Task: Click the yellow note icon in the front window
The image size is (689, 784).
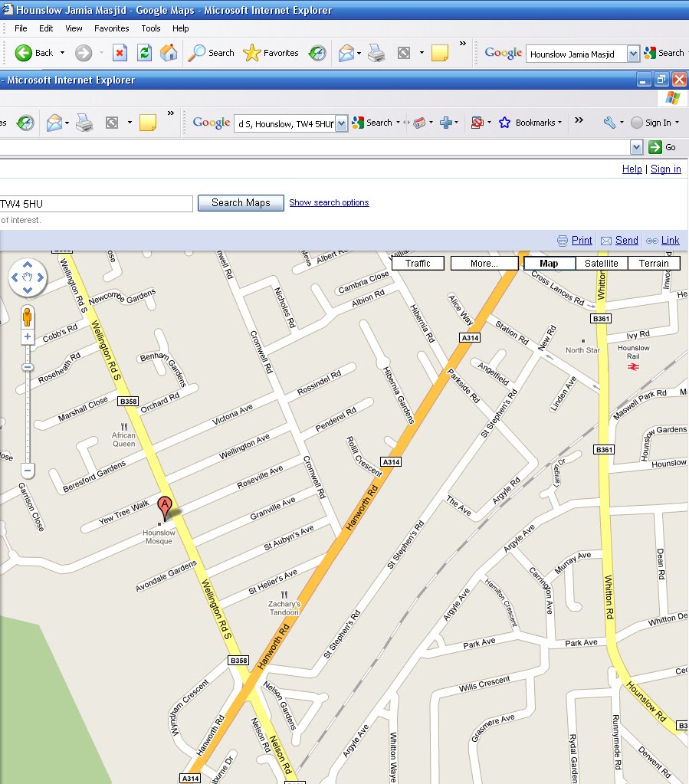Action: 147,123
